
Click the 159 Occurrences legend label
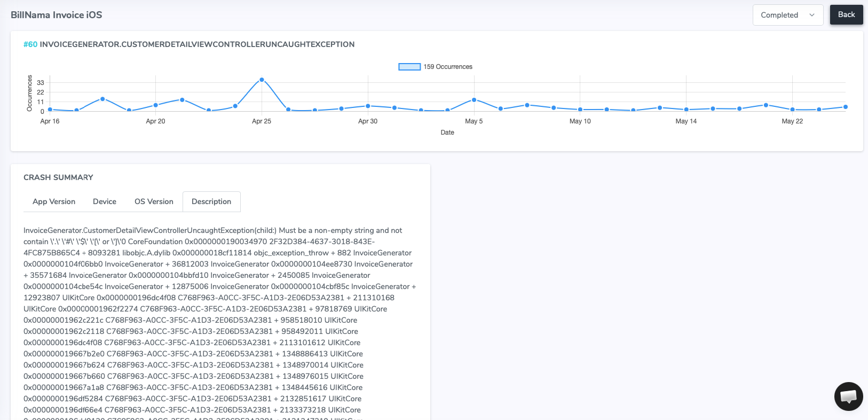tap(448, 67)
